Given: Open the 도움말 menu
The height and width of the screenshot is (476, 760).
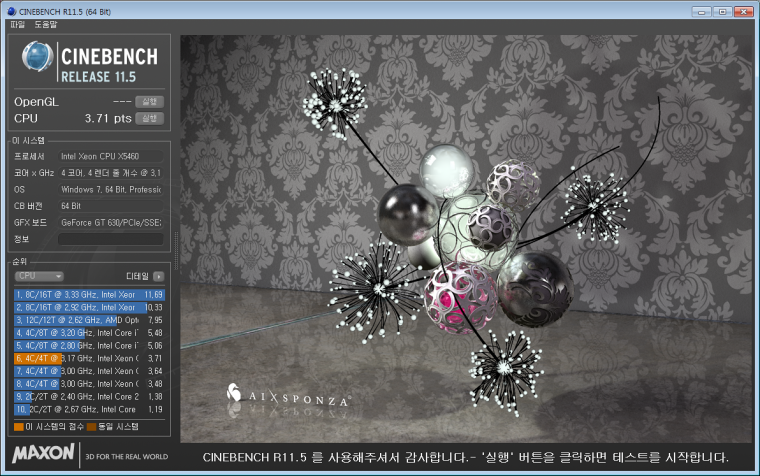Looking at the screenshot, I should coord(46,24).
